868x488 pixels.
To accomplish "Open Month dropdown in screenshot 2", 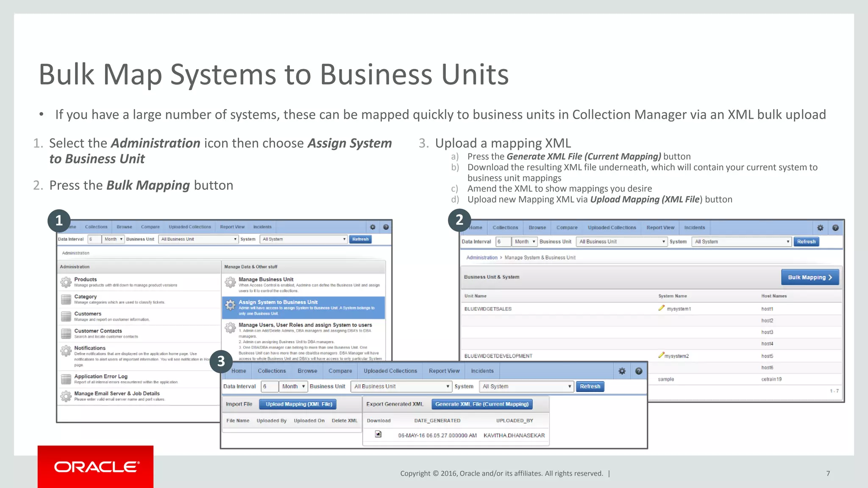I will coord(524,242).
